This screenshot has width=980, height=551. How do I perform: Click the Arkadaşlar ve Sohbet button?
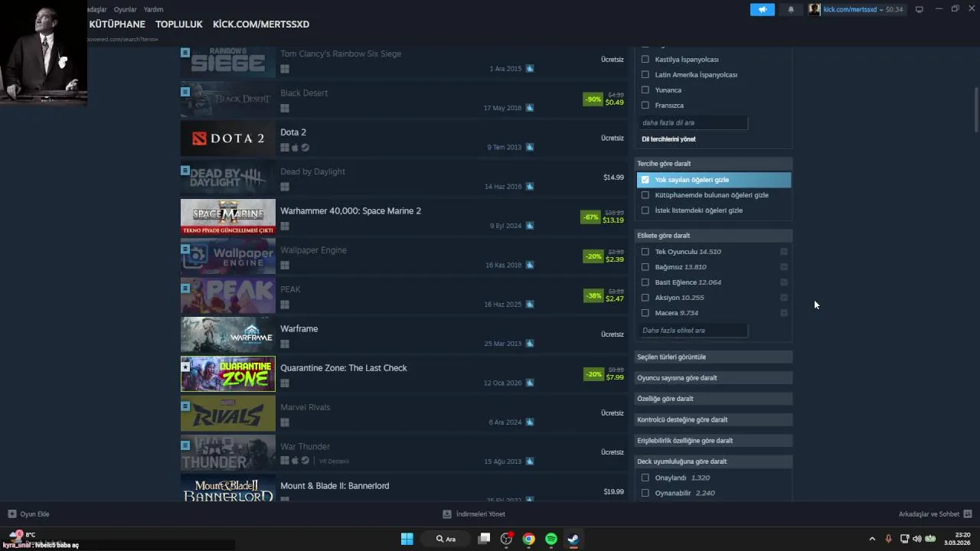[x=935, y=514]
